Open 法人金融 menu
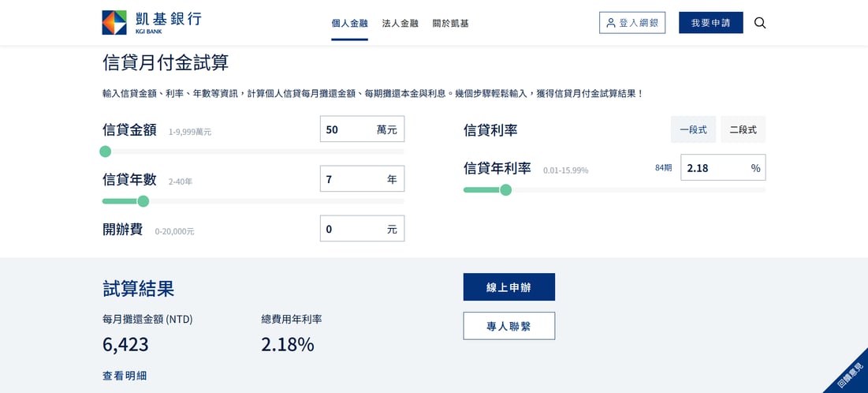Image resolution: width=868 pixels, height=393 pixels. tap(400, 24)
